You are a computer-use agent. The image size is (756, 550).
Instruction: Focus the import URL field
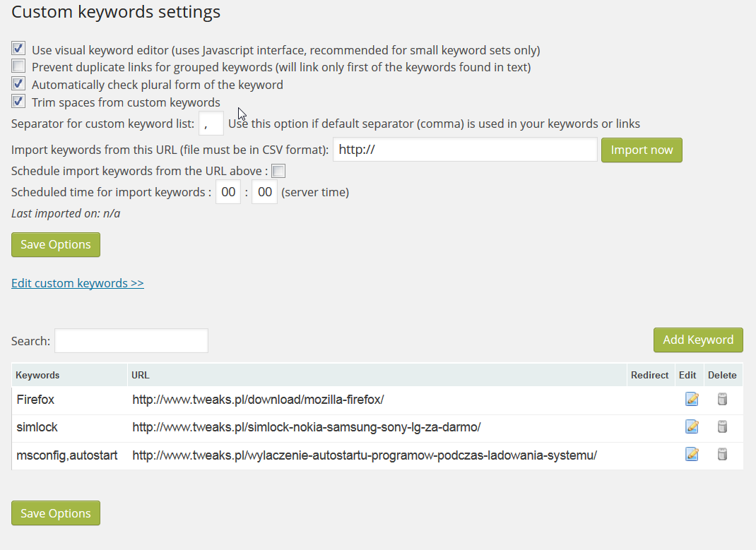(466, 150)
